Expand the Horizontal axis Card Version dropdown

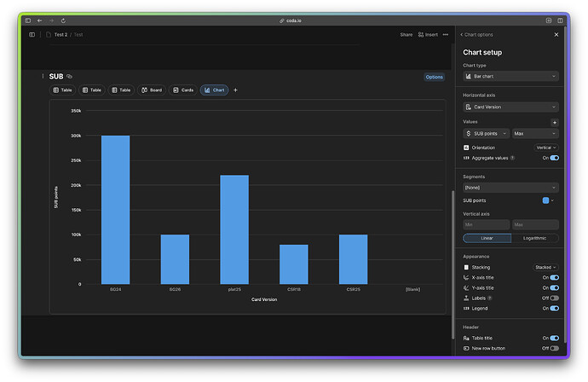(x=510, y=107)
